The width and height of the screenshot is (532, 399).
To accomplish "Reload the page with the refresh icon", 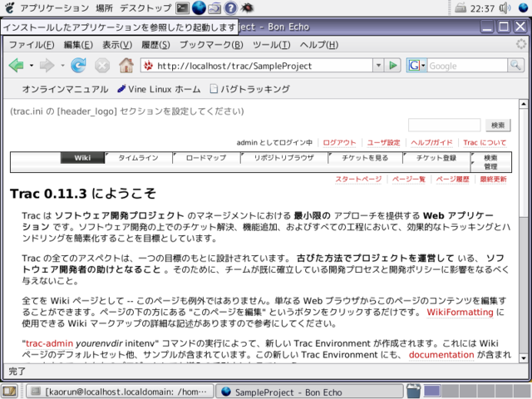I will (x=78, y=65).
